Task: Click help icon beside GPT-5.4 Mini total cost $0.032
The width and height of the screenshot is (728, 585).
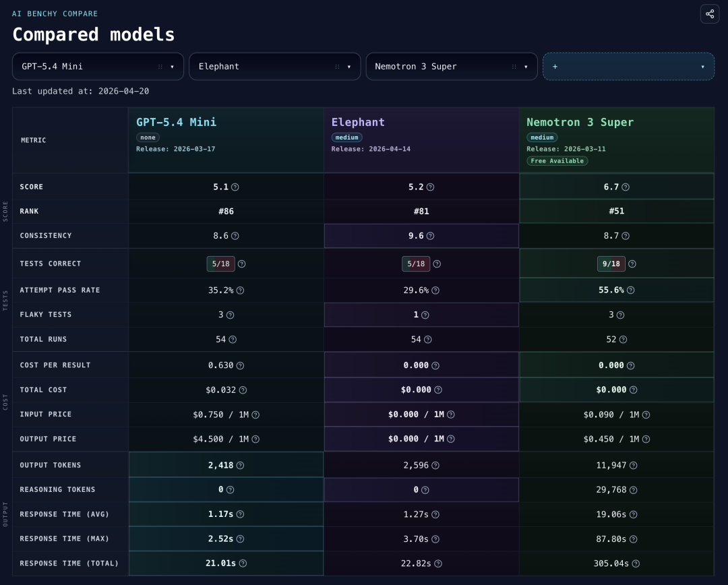Action: (x=243, y=390)
